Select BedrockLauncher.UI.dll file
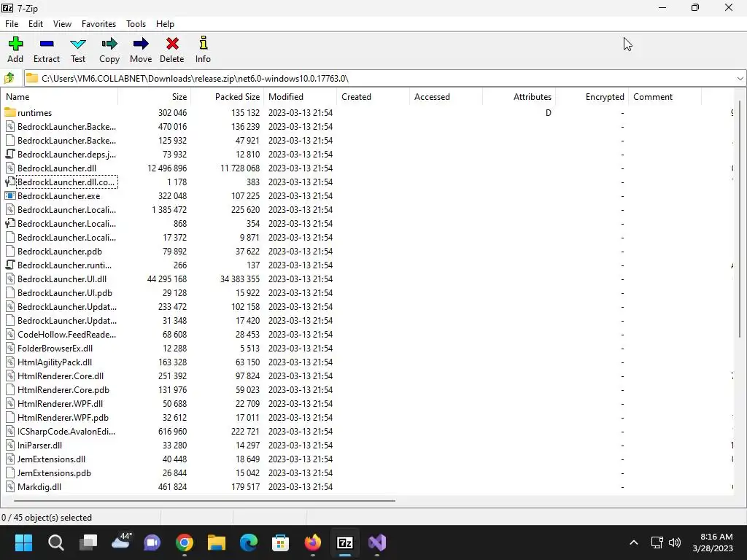This screenshot has height=560, width=747. (62, 279)
